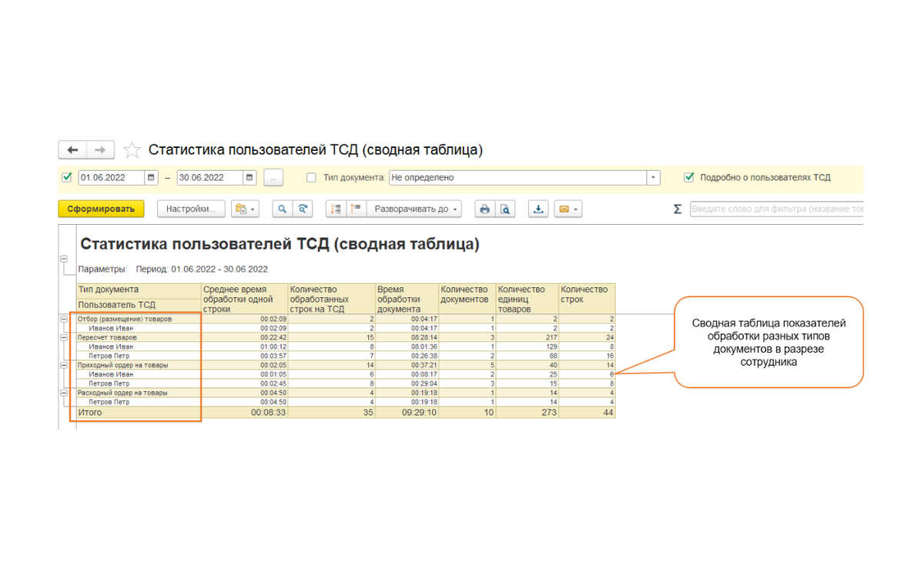Select the time value 01:00:12
This screenshot has width=924, height=569.
(273, 346)
